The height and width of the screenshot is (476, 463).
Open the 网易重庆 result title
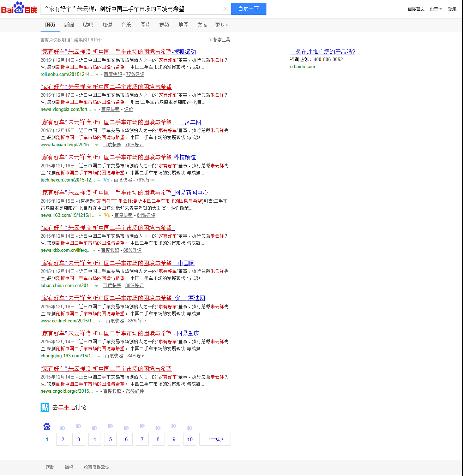(x=120, y=333)
